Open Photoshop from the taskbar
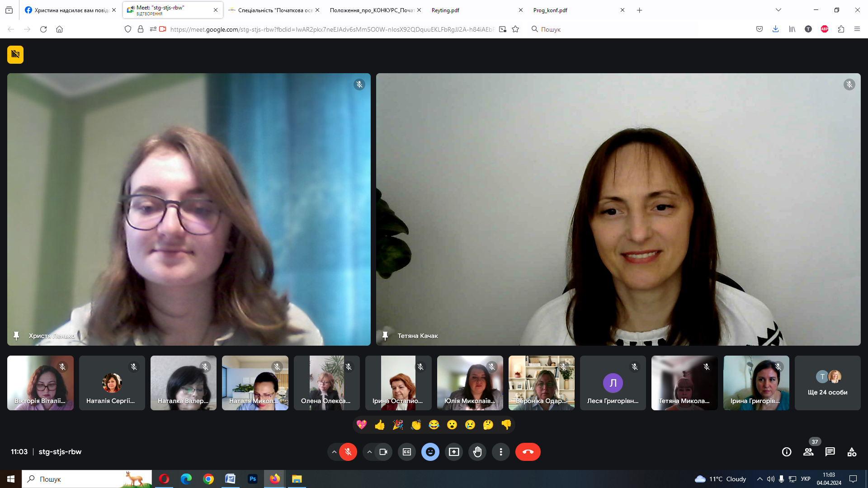Screen dimensions: 868x488 click(252, 479)
